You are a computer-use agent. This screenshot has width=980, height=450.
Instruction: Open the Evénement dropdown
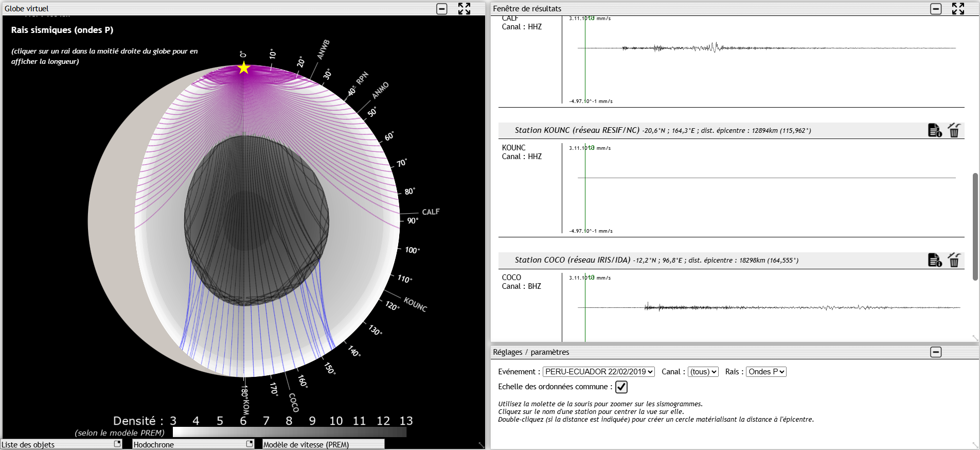tap(599, 372)
